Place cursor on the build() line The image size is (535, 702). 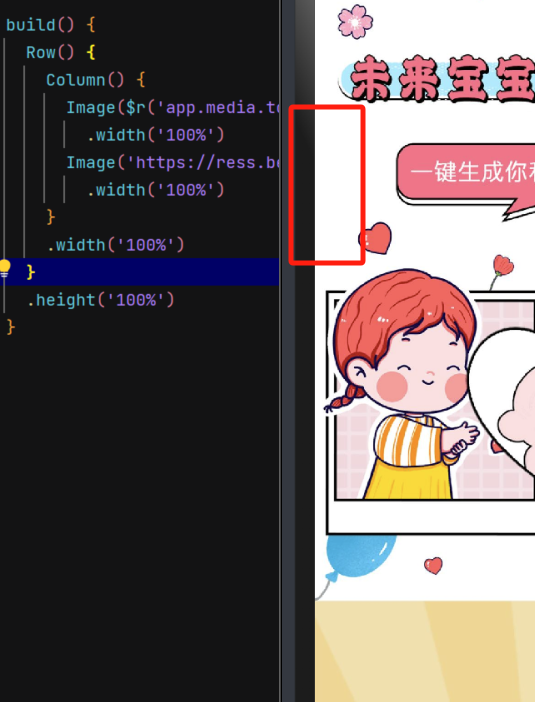(x=51, y=25)
